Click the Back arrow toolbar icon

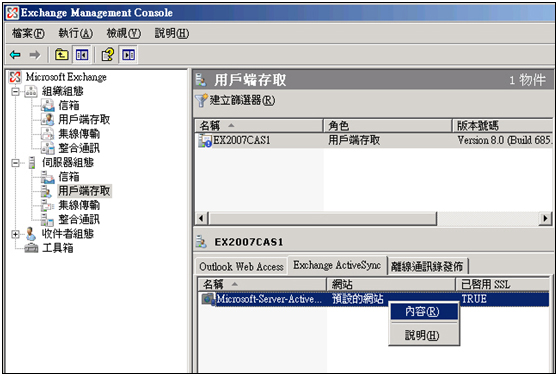[15, 55]
